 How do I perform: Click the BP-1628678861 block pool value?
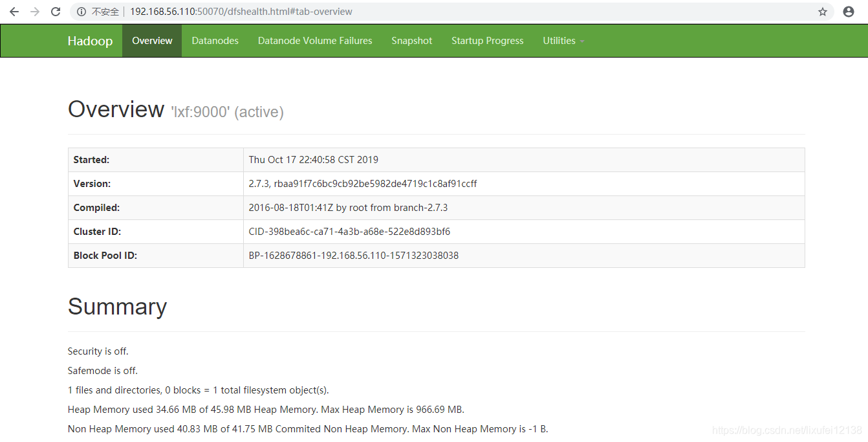354,256
